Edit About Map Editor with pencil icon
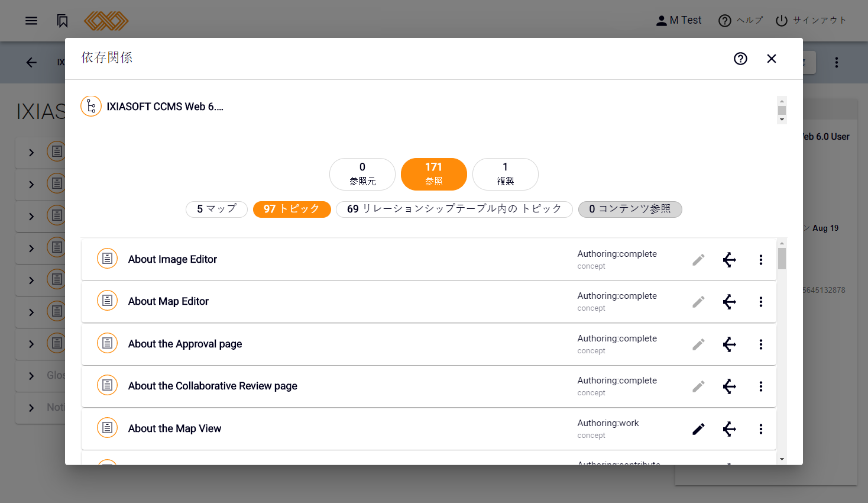The image size is (868, 503). 698,302
